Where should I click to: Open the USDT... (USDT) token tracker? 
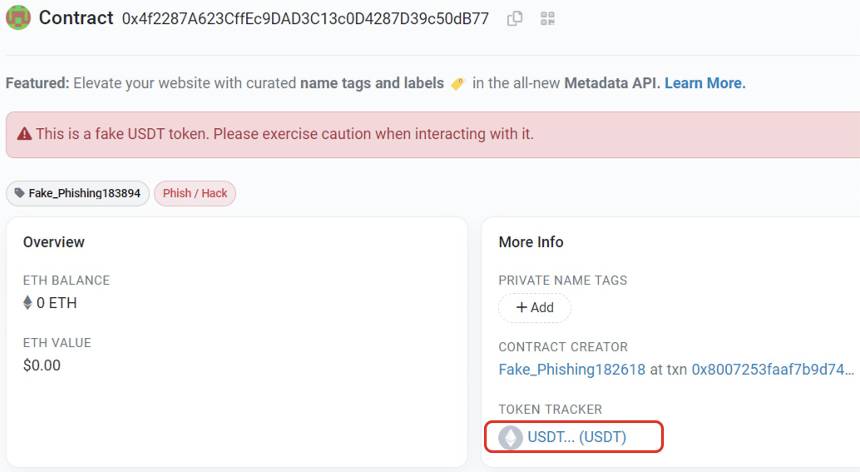click(x=576, y=437)
